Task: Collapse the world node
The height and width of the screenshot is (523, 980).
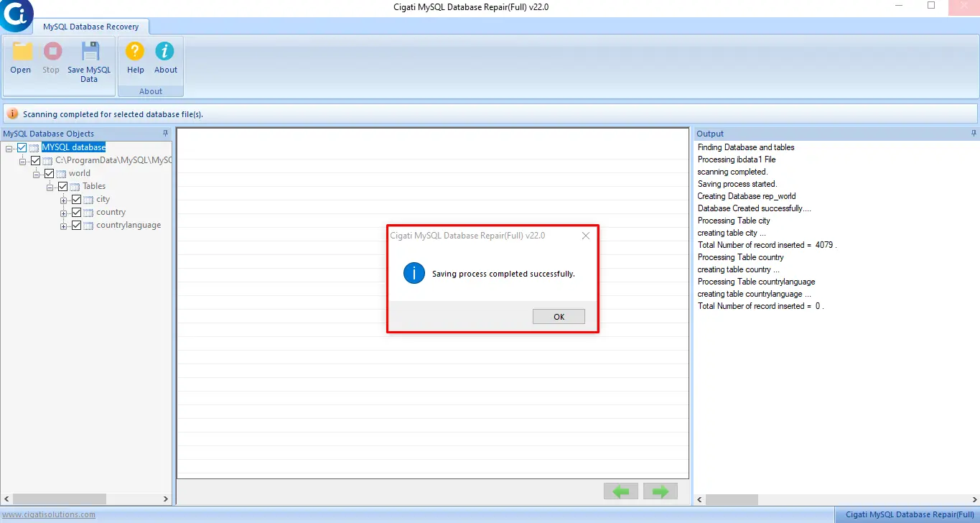Action: [x=37, y=174]
